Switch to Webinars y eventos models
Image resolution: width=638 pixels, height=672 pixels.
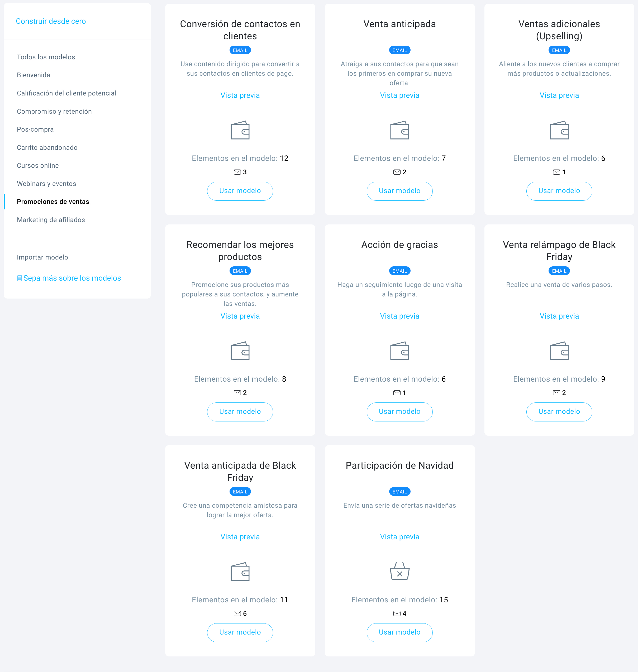(x=47, y=184)
